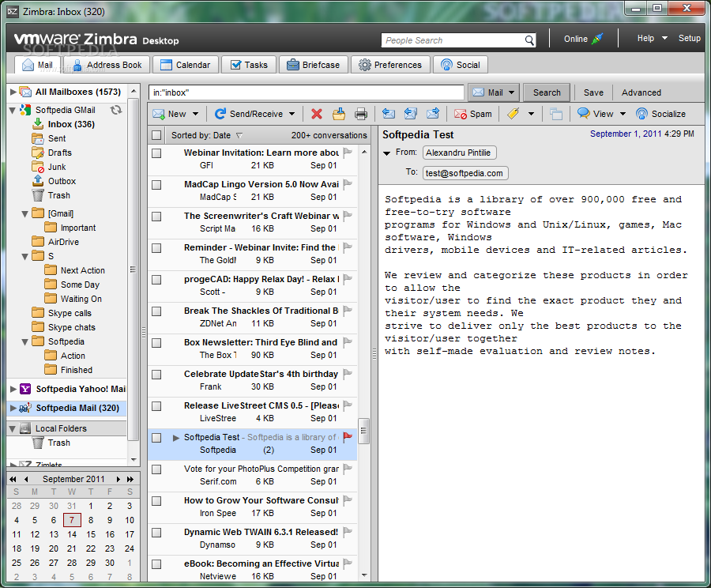Screen dimensions: 711x588
Task: Open the Send/Receive dropdown arrow
Action: pyautogui.click(x=292, y=114)
